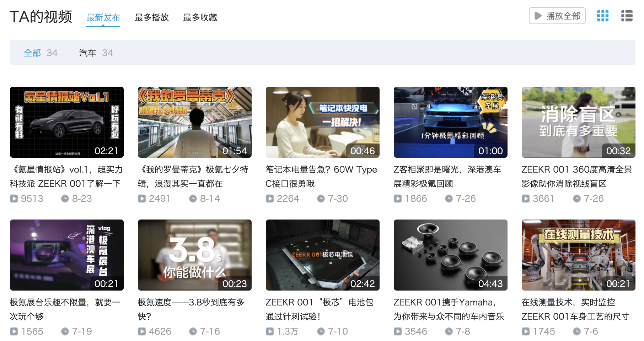
Task: Open title Z客相聚即是曙光
Action: tap(447, 177)
